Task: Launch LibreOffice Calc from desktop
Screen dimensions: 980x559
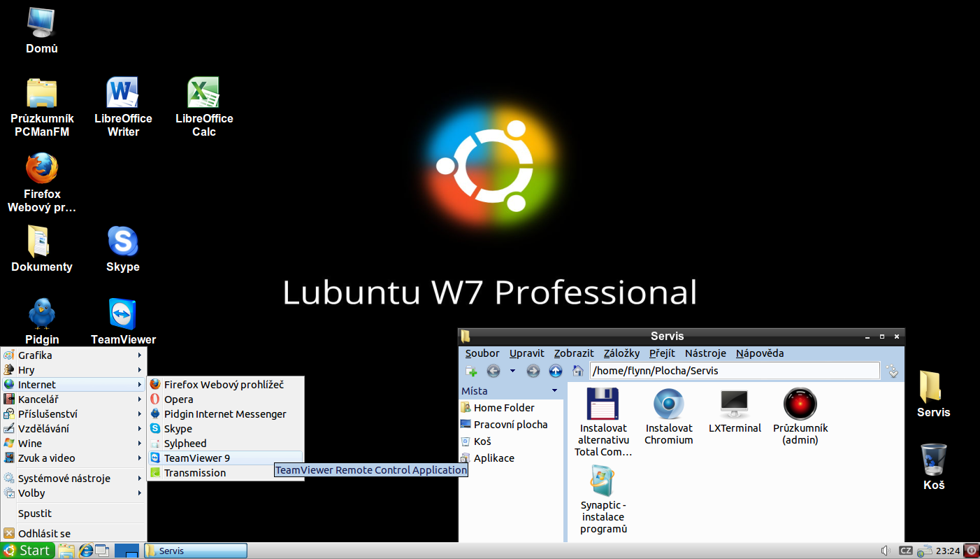Action: coord(204,107)
